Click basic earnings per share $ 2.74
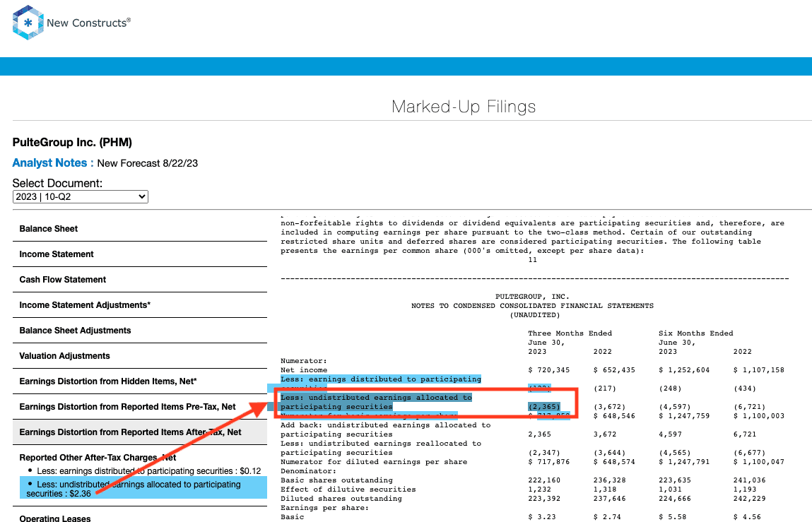The width and height of the screenshot is (812, 522). click(x=607, y=517)
